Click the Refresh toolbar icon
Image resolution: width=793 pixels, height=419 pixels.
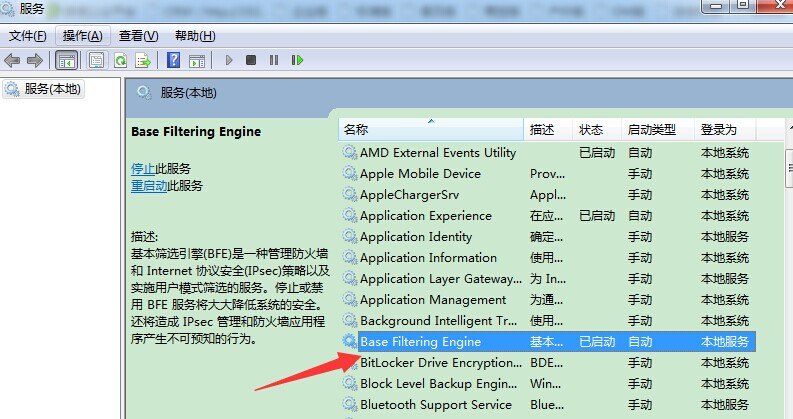(x=120, y=60)
